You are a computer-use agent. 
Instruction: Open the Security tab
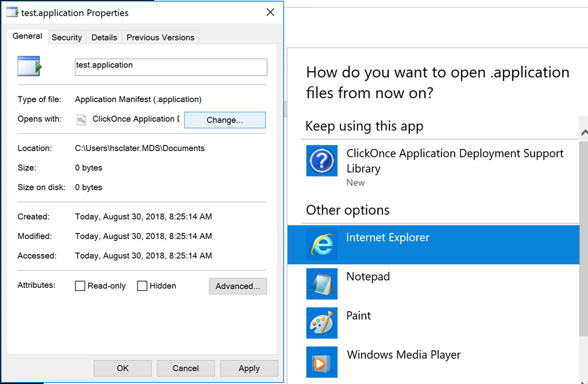(67, 37)
